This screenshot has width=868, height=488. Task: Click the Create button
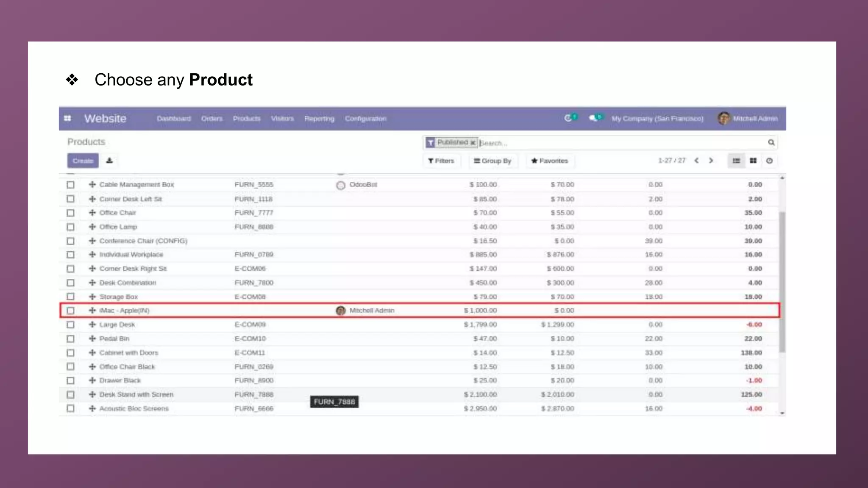pyautogui.click(x=83, y=161)
